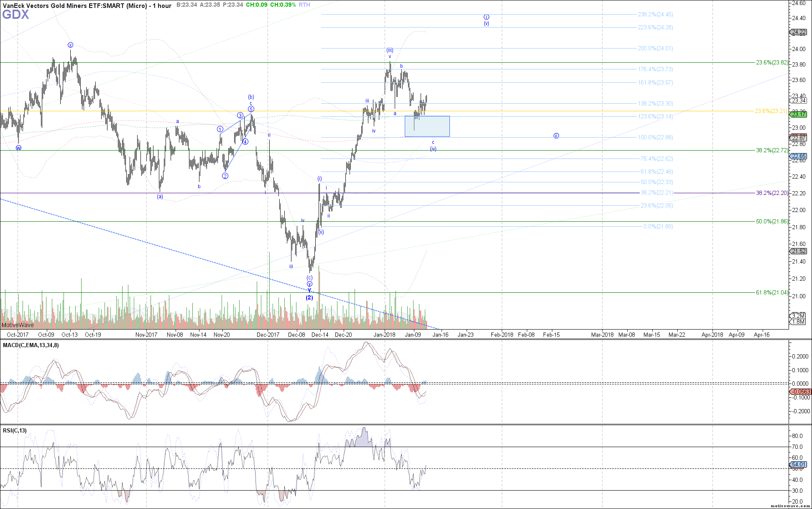812x509 pixels.
Task: Select the 0.0%(21.80) Fibonacci base label
Action: [658, 226]
